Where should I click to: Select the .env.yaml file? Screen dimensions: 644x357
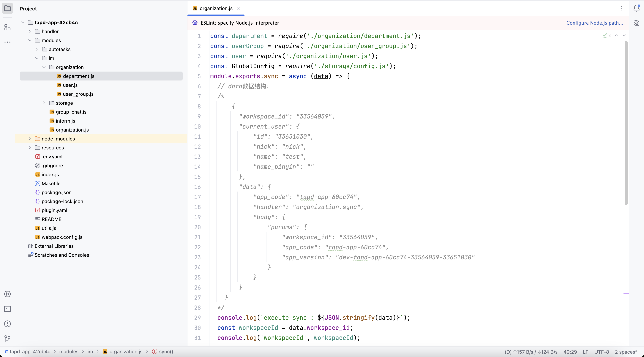pyautogui.click(x=52, y=157)
